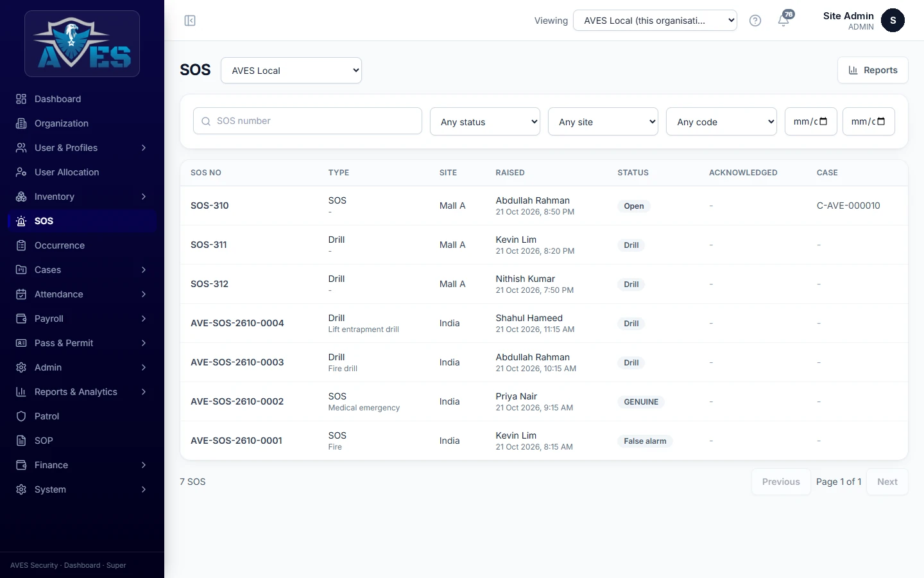Click the Cases folder icon

pos(21,270)
